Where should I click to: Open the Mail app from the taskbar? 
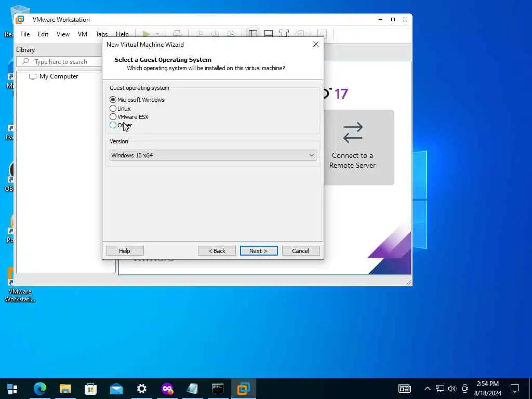[x=116, y=389]
